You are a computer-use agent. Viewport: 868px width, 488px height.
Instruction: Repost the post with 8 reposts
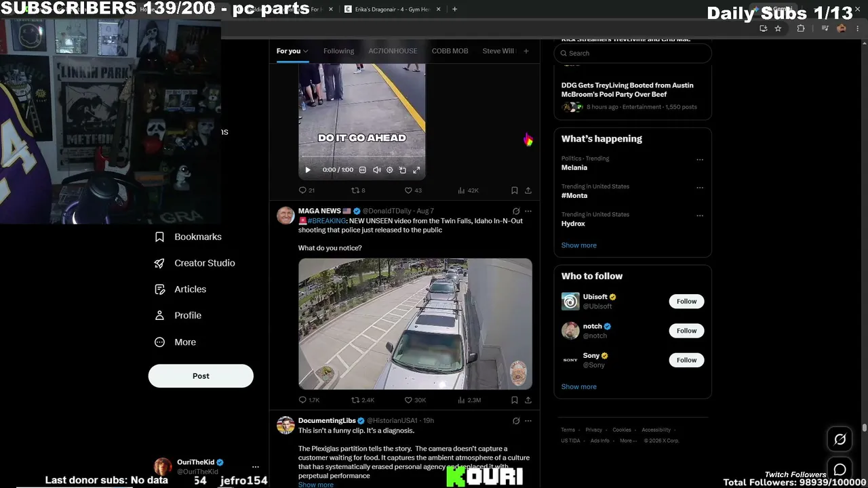[x=358, y=190]
